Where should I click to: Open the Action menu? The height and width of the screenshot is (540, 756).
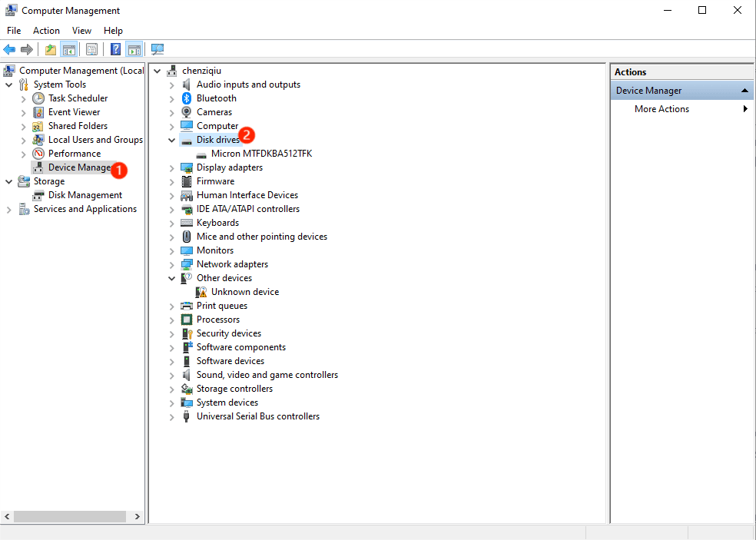46,31
